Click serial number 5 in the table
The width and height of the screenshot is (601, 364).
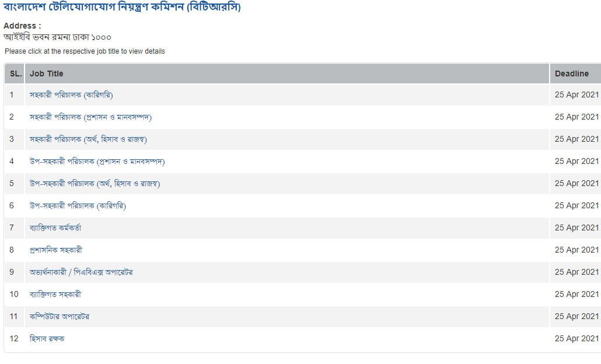coord(12,183)
